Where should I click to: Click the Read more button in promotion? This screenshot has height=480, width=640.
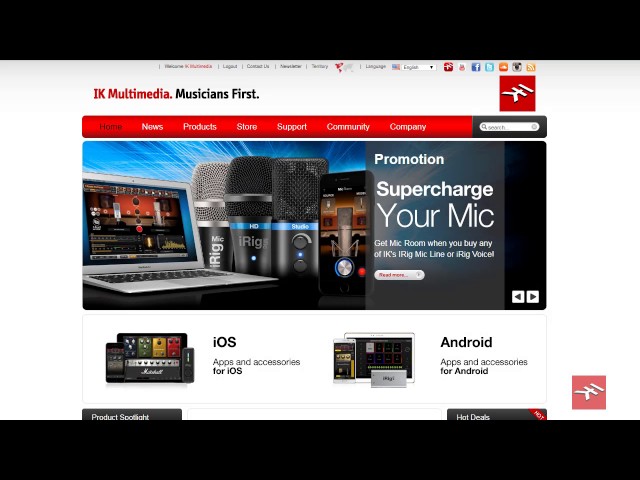tap(399, 275)
